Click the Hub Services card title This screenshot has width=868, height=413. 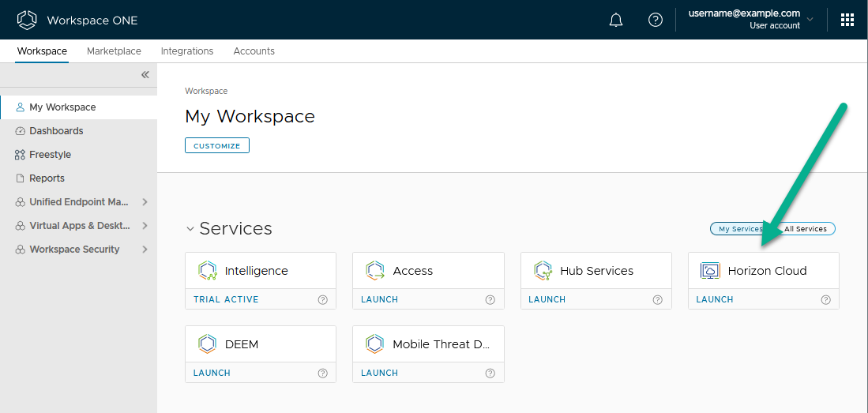click(x=597, y=271)
